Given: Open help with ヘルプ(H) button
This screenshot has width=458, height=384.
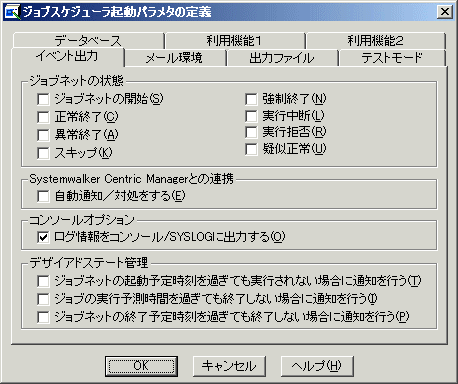Looking at the screenshot, I should pyautogui.click(x=317, y=366).
